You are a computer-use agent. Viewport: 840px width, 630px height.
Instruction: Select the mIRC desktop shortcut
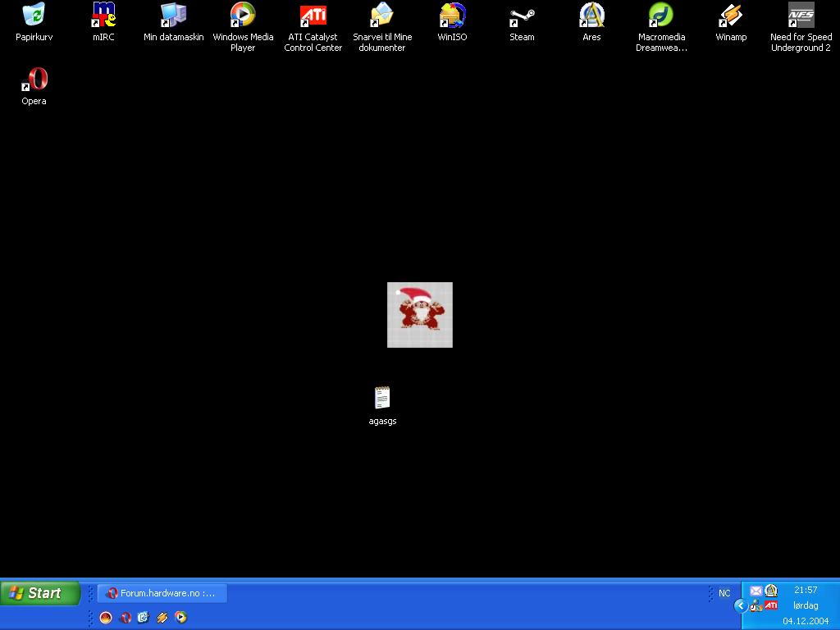point(103,21)
